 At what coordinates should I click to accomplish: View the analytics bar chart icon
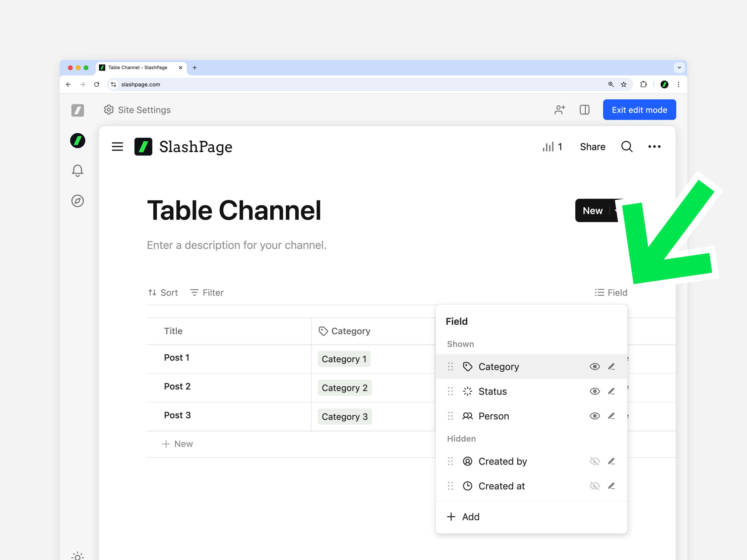(548, 147)
